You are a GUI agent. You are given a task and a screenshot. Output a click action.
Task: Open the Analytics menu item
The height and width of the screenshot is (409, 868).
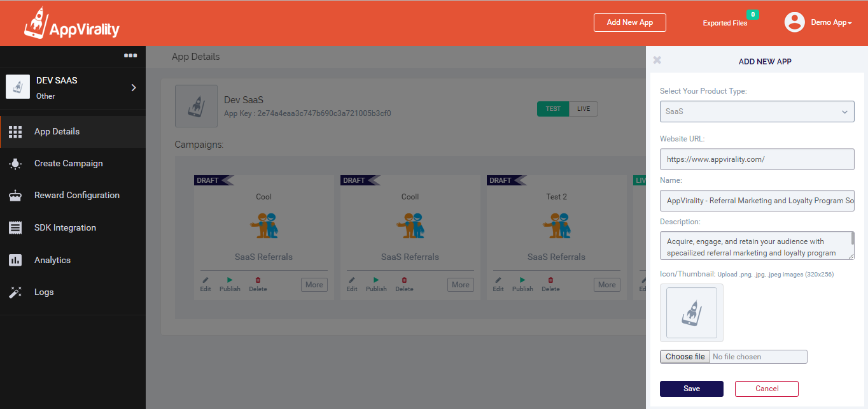point(73,260)
